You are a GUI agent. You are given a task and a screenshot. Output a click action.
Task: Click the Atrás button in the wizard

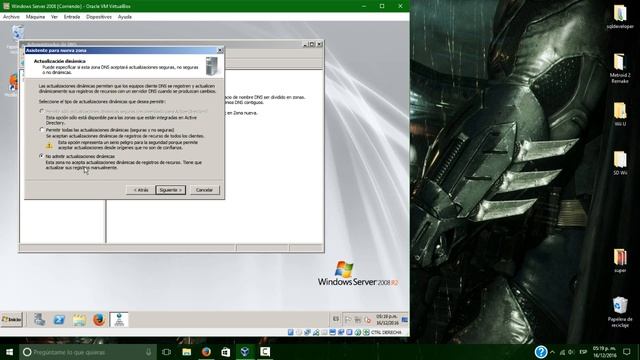point(141,190)
